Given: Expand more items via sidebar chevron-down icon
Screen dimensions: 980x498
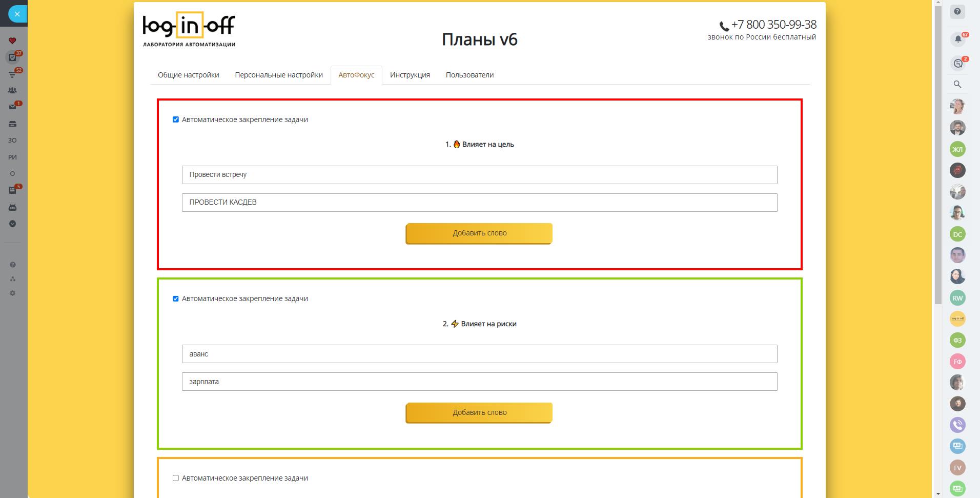Looking at the screenshot, I should coord(13,224).
